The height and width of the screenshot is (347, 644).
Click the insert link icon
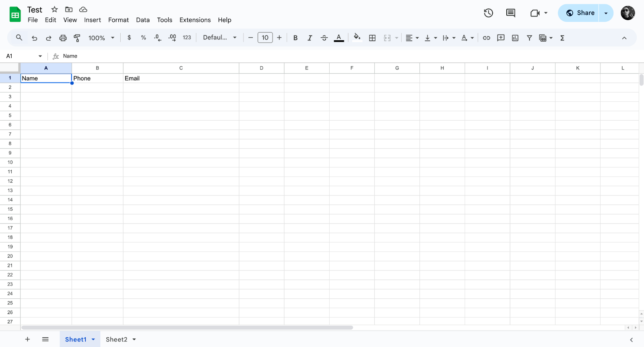(x=486, y=38)
